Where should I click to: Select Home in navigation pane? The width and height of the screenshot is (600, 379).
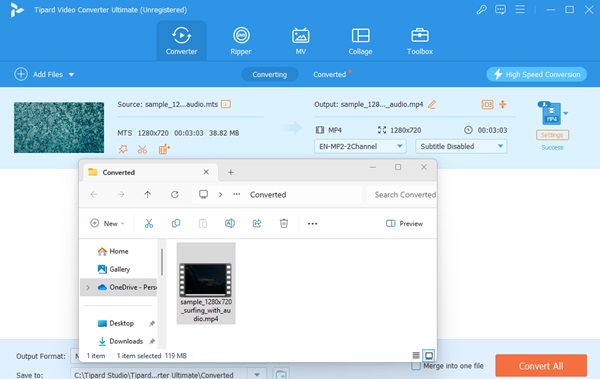coord(119,251)
